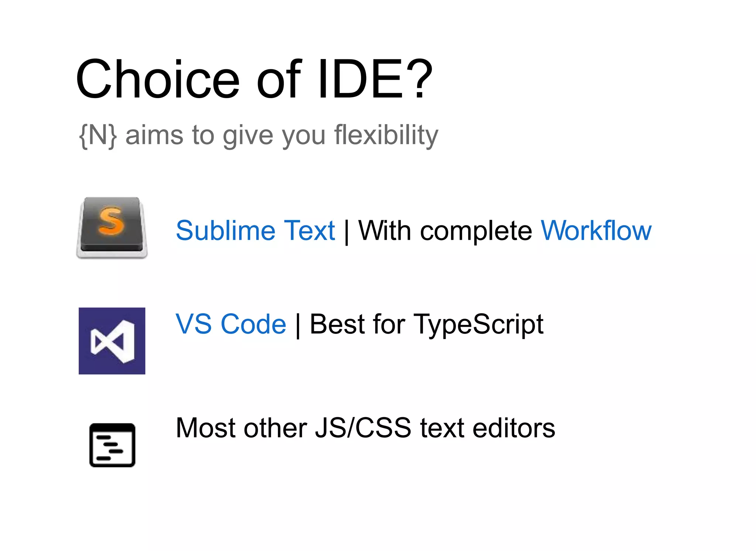Click the word "TypeScript"

point(478,324)
